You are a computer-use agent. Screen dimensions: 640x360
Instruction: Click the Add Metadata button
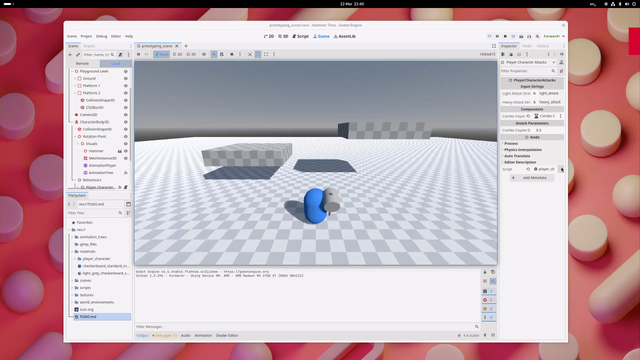532,178
